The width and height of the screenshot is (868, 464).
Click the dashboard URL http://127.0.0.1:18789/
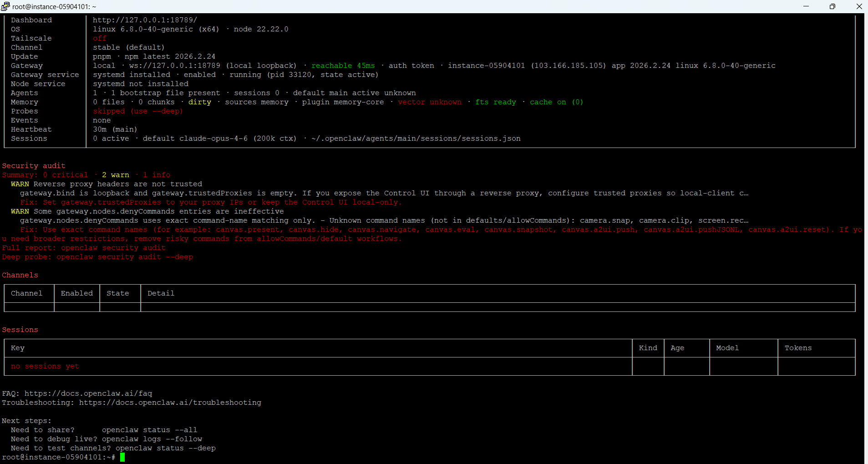tap(145, 20)
